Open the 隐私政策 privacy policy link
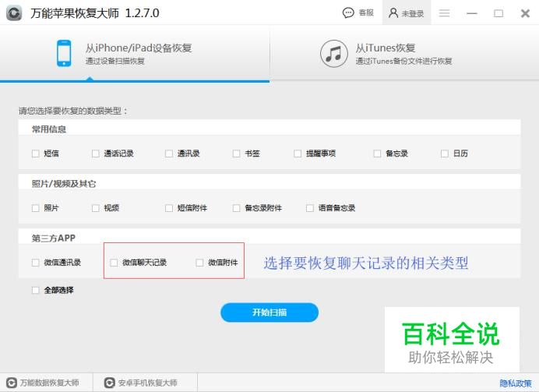Screen dimensions: 539x392 (516, 383)
